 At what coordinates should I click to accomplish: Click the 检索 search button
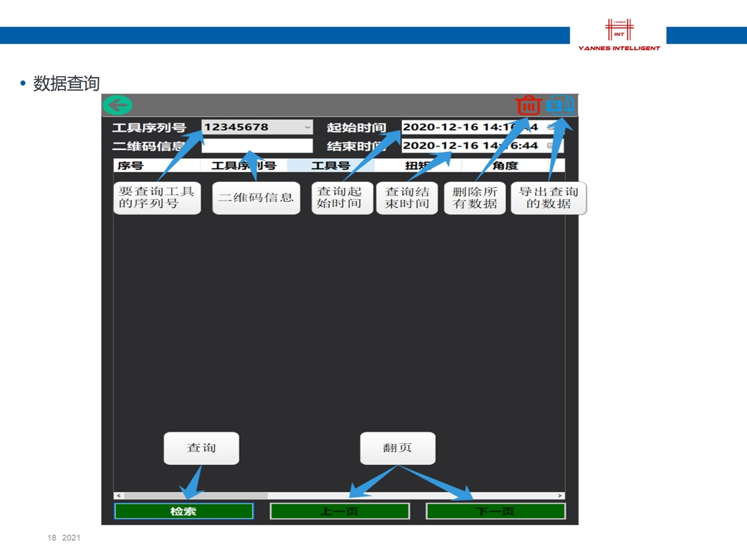point(184,511)
